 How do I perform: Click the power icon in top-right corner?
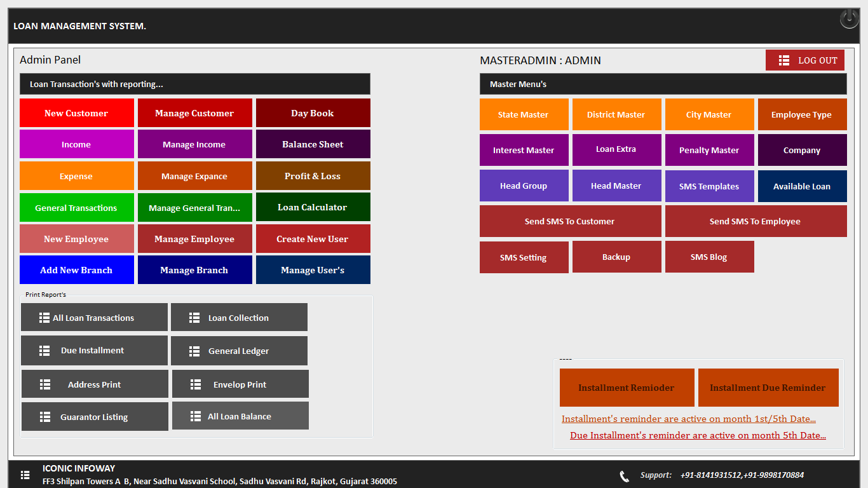pos(849,18)
